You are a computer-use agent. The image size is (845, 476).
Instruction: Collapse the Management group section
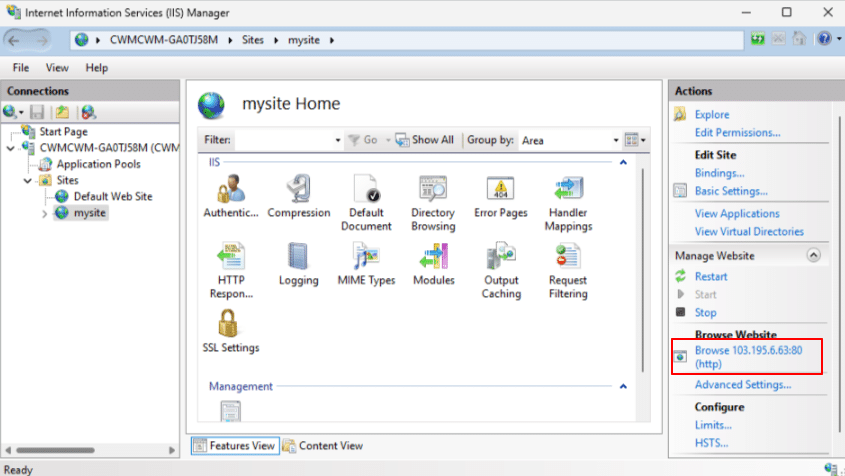tap(624, 387)
